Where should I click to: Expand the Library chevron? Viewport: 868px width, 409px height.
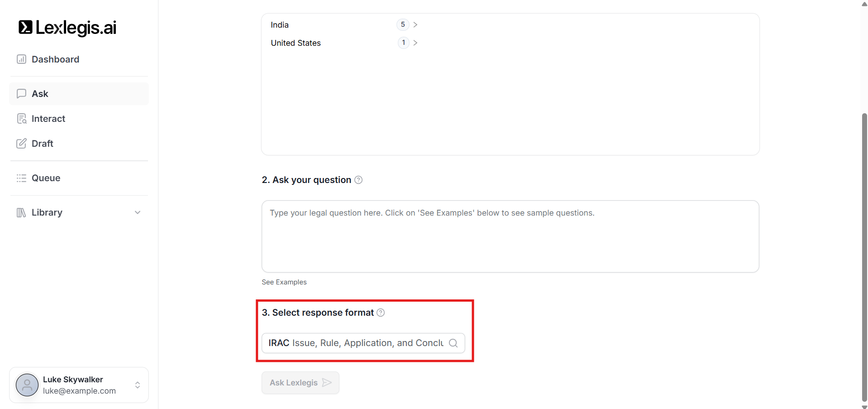pyautogui.click(x=138, y=212)
